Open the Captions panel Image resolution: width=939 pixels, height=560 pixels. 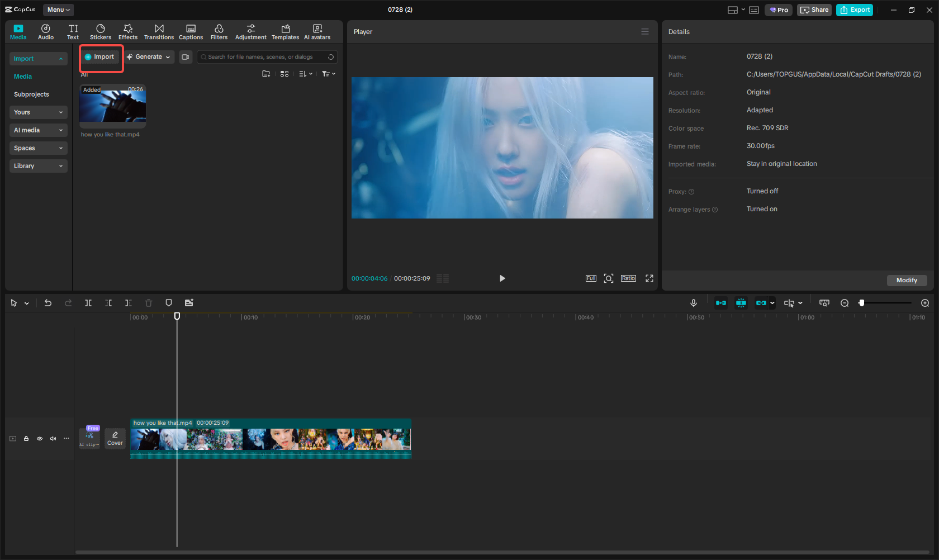click(x=191, y=31)
